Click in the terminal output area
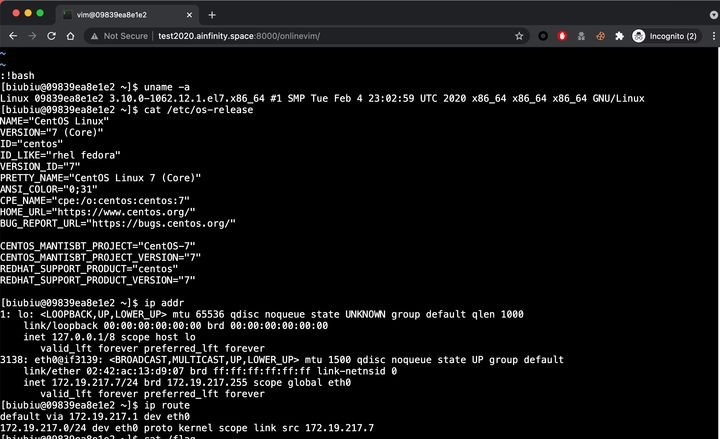The height and width of the screenshot is (439, 720). (360, 243)
